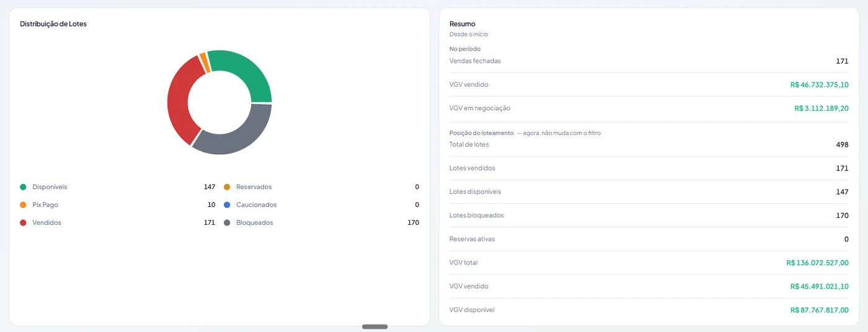This screenshot has height=332, width=868.
Task: Click the Vendas fechadas row label
Action: 475,61
